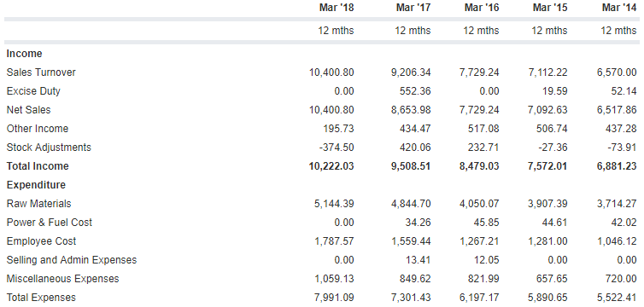Select Total Income value 6,881.23
Screen dimensions: 644x307
point(617,166)
